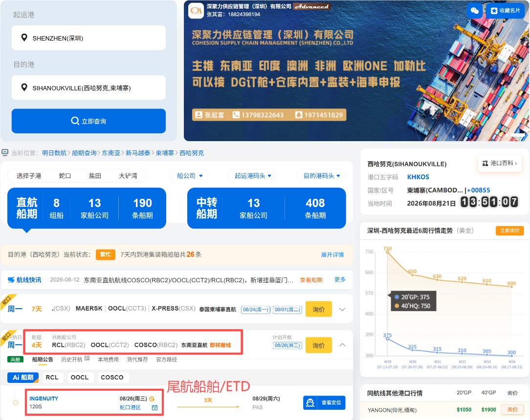Viewport: 530px width, 420px height.
Task: Open 船期查询 breadcrumb link
Action: pos(84,153)
